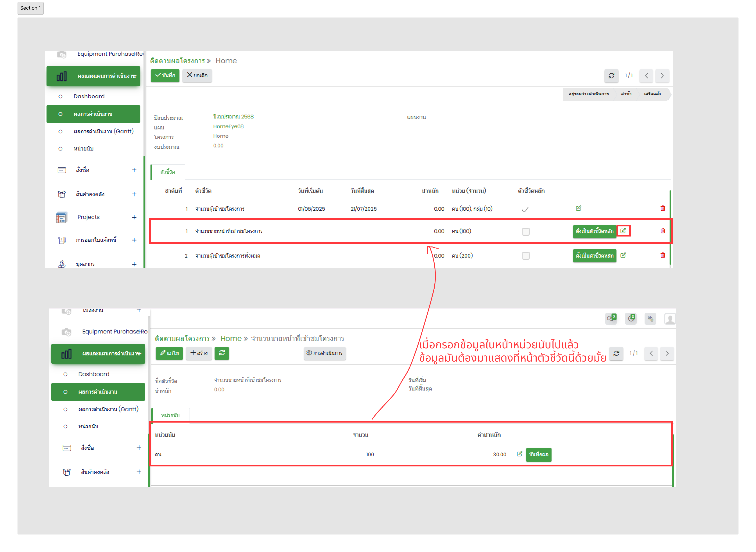Click refresh icon beside the 1/1 pager in top panel
756x552 pixels.
coord(611,75)
